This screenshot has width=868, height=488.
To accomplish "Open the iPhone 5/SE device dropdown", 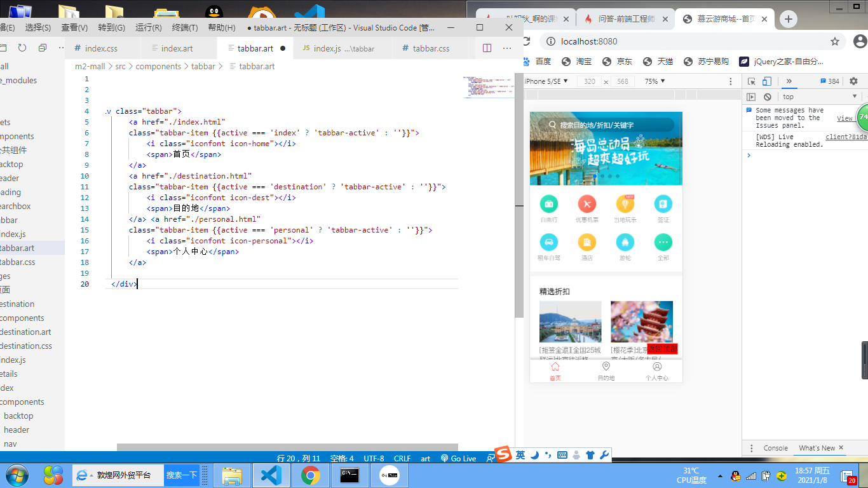I will coord(545,81).
